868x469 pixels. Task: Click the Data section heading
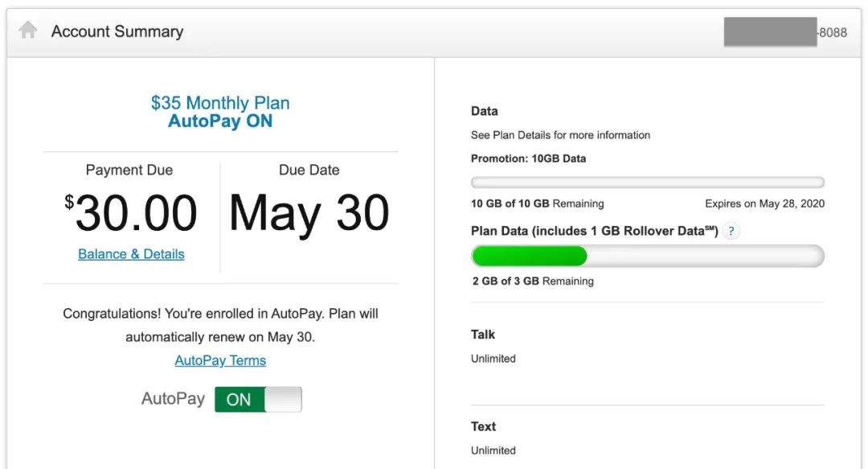tap(485, 111)
